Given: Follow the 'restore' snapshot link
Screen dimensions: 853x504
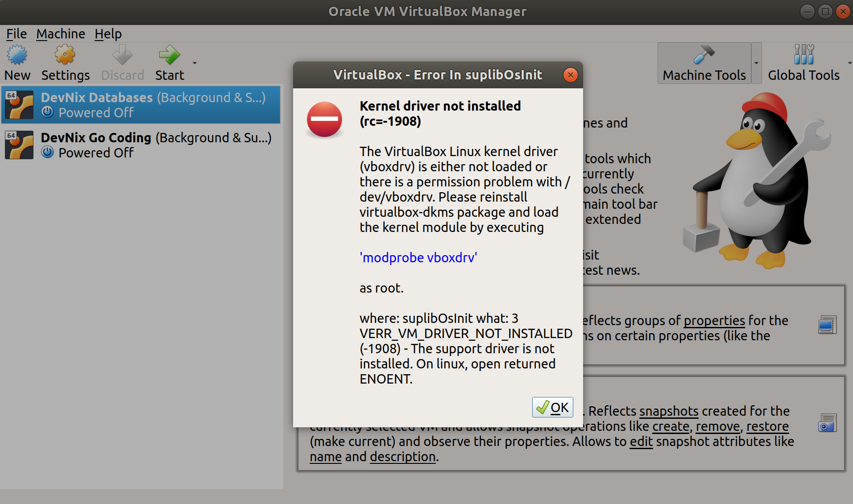Looking at the screenshot, I should (x=767, y=426).
